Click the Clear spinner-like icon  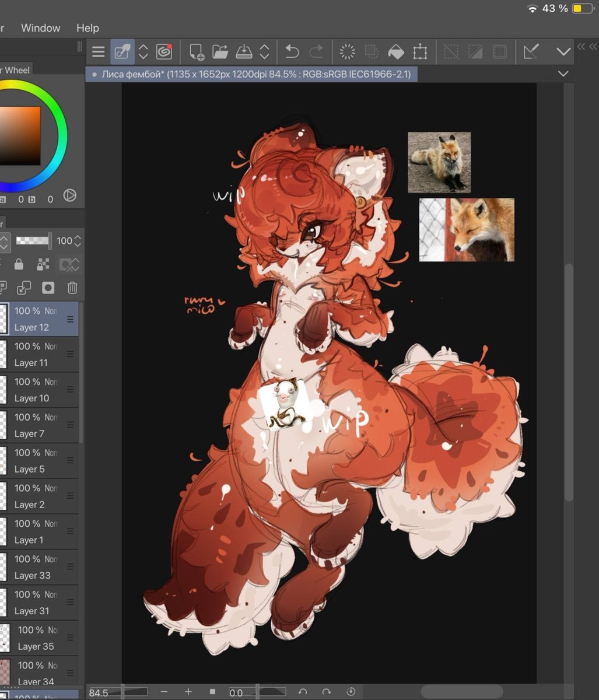coord(347,52)
